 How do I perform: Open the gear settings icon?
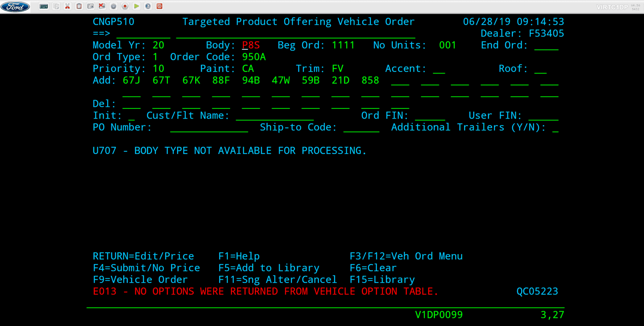pos(114,6)
